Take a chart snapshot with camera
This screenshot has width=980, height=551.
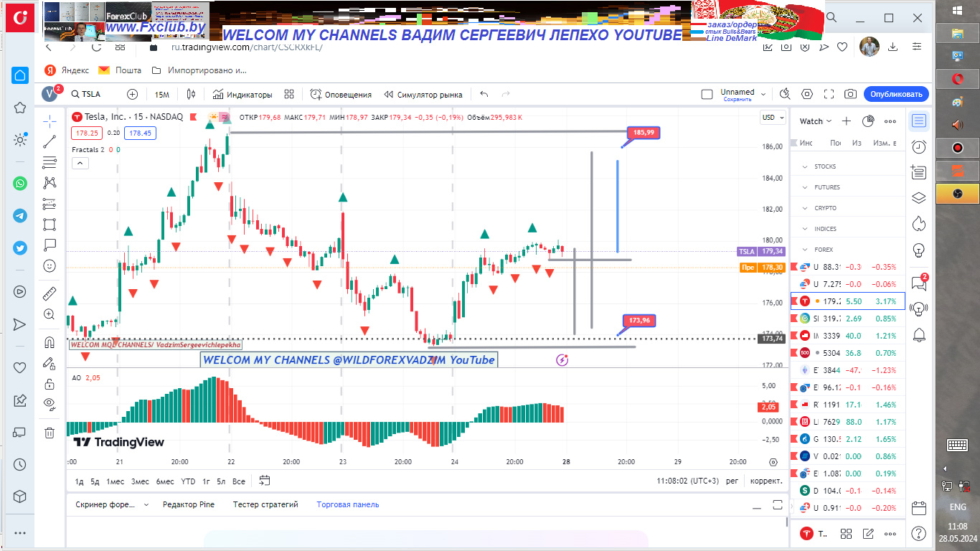[850, 94]
